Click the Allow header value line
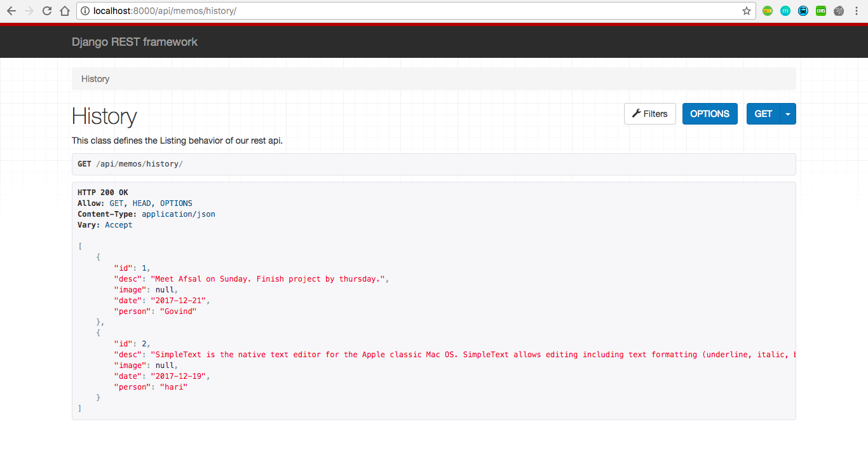The height and width of the screenshot is (464, 868). pos(135,203)
